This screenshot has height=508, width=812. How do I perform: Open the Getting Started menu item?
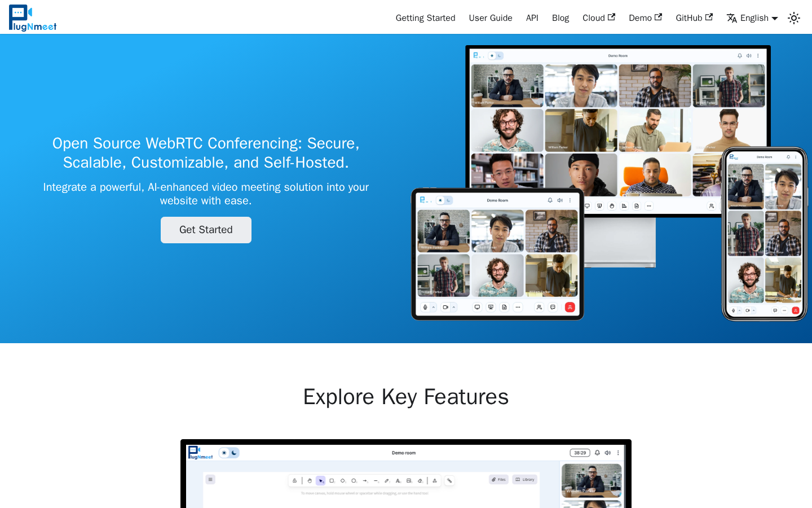tap(425, 18)
